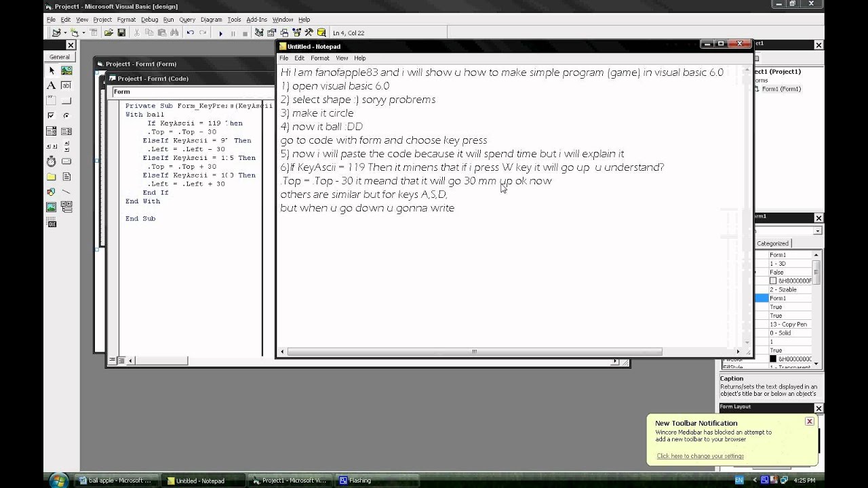The height and width of the screenshot is (488, 868).
Task: Select the Data control tool
Action: (66, 207)
